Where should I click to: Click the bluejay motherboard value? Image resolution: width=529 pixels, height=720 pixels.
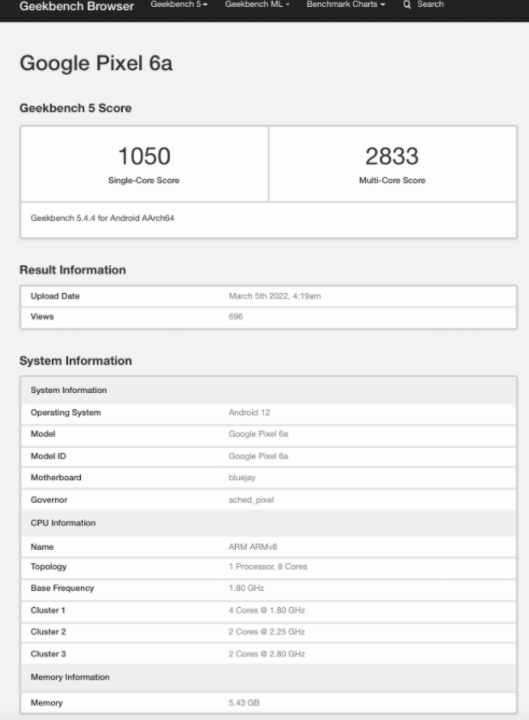[242, 478]
